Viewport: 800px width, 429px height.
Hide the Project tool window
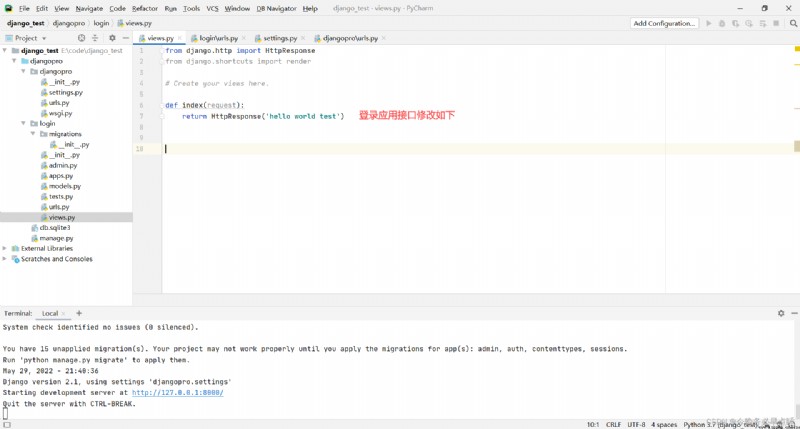[x=126, y=38]
